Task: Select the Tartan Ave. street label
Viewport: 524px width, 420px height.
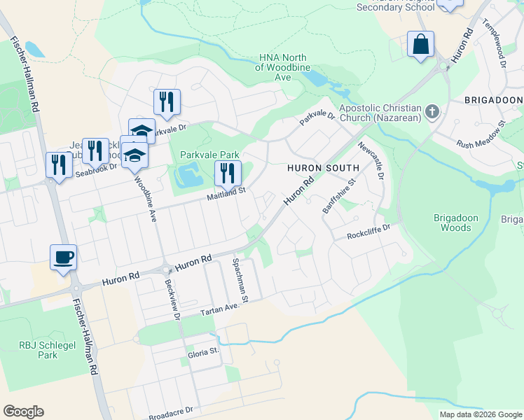Action: click(x=220, y=309)
